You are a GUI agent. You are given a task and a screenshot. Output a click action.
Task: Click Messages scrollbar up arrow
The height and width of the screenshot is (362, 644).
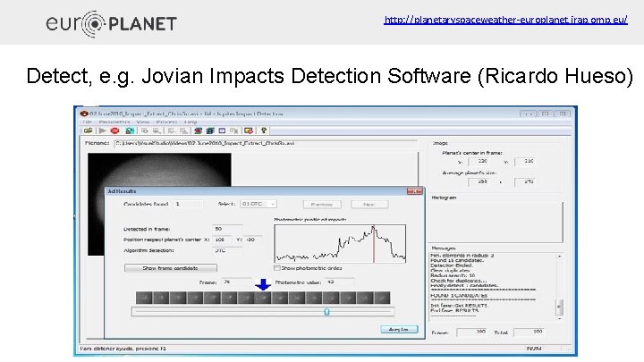tap(559, 257)
